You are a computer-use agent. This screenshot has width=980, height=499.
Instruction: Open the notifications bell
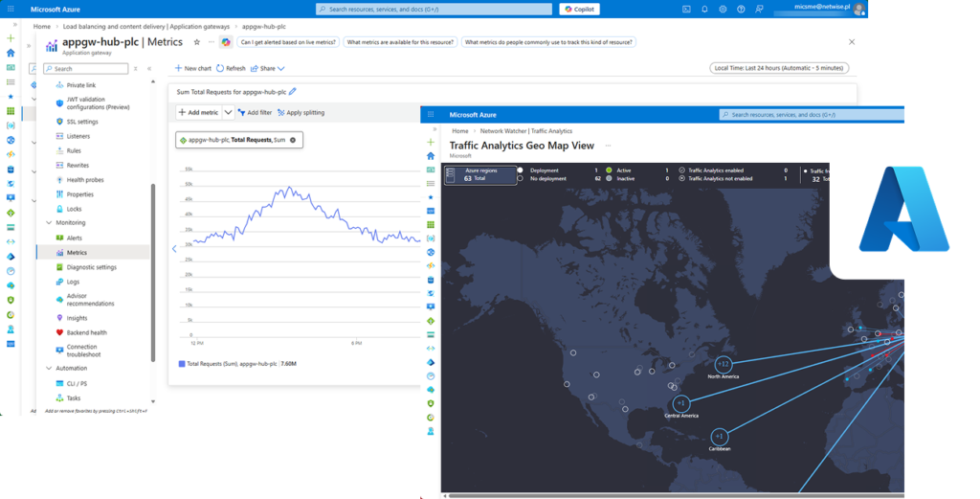pos(704,9)
